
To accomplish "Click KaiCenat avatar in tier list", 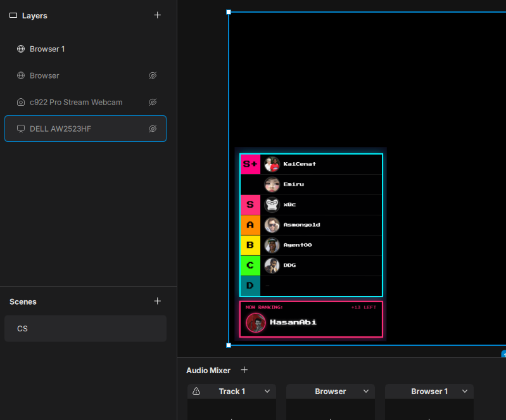I will pos(272,164).
